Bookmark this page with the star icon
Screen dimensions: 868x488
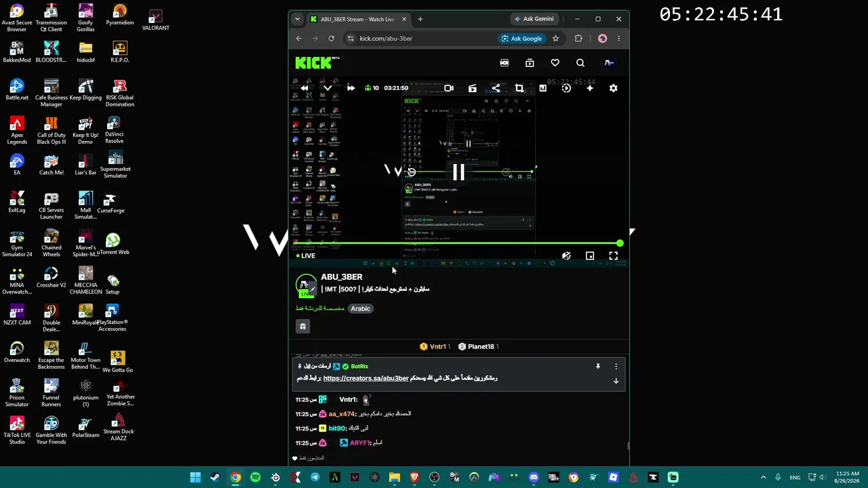point(555,39)
